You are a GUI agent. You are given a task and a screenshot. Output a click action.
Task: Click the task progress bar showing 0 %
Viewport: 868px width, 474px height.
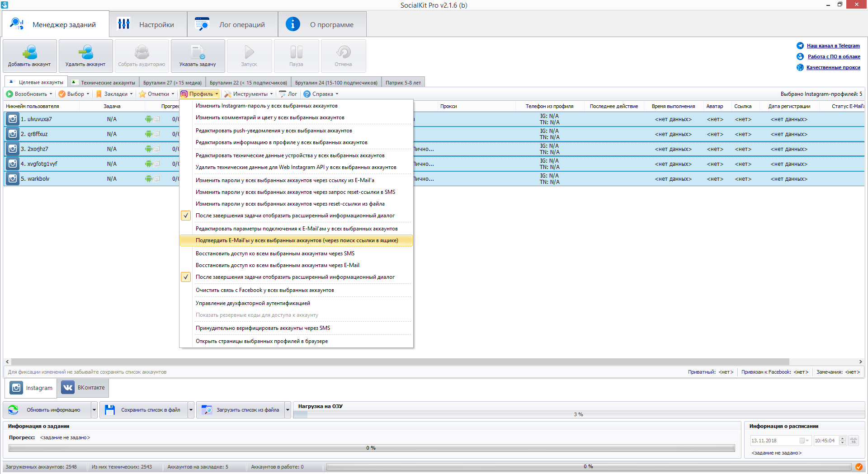[x=371, y=448]
